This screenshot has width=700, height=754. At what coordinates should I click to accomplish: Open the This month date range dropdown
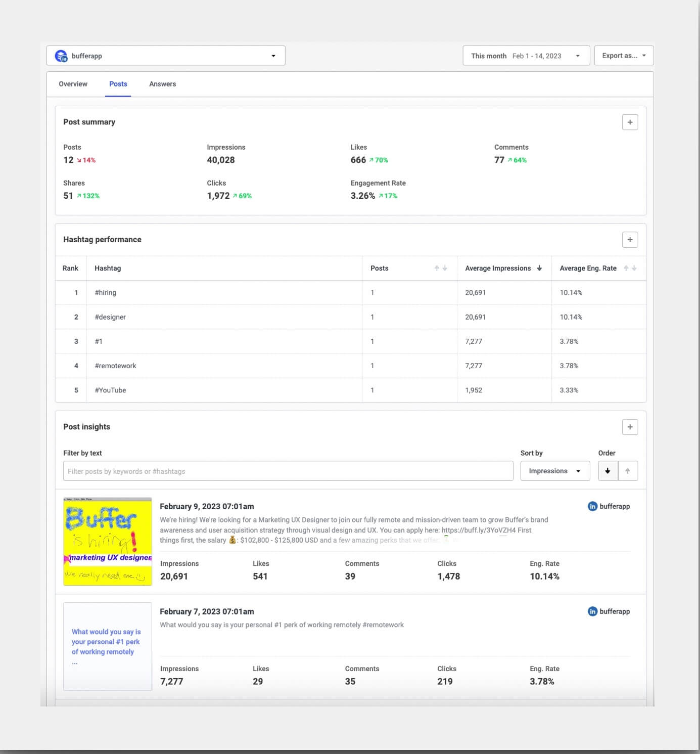coord(526,56)
